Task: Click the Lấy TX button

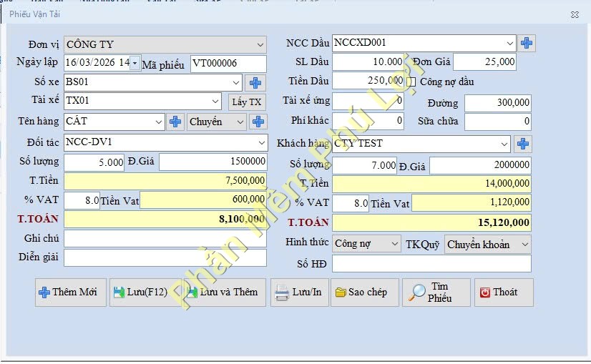Action: point(247,102)
